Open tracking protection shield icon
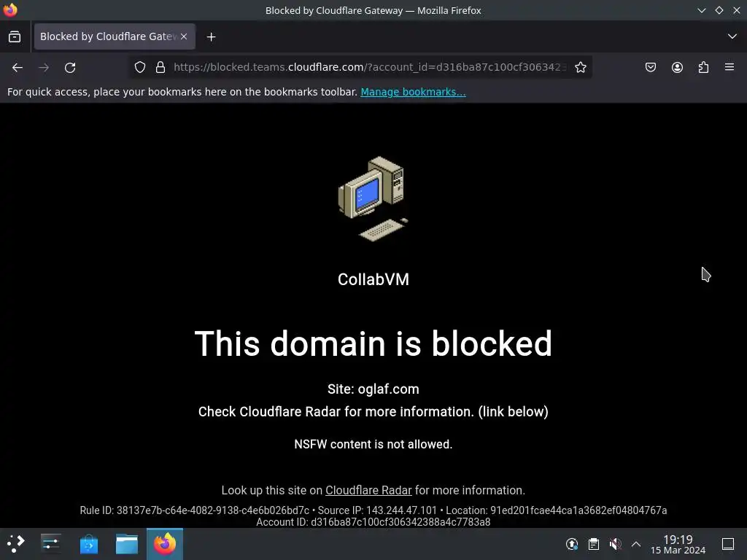The image size is (747, 560). (139, 67)
